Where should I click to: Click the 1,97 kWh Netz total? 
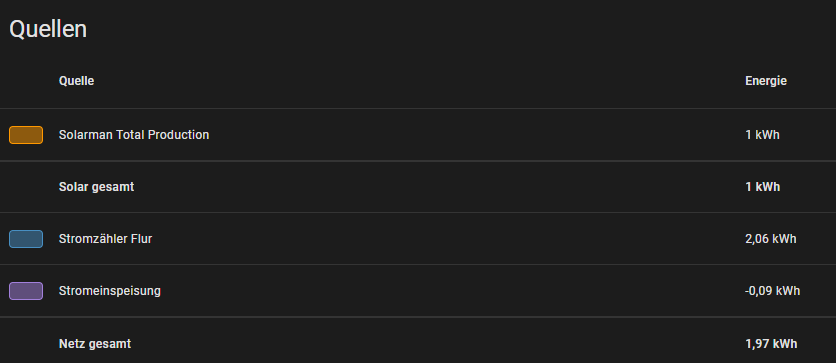(771, 344)
